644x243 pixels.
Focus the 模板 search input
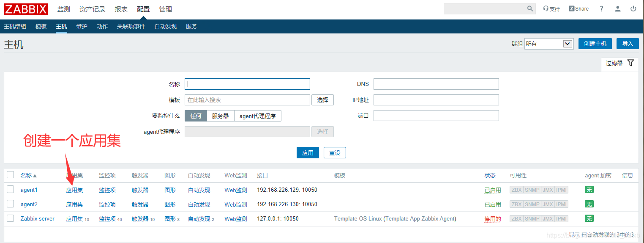click(x=247, y=100)
